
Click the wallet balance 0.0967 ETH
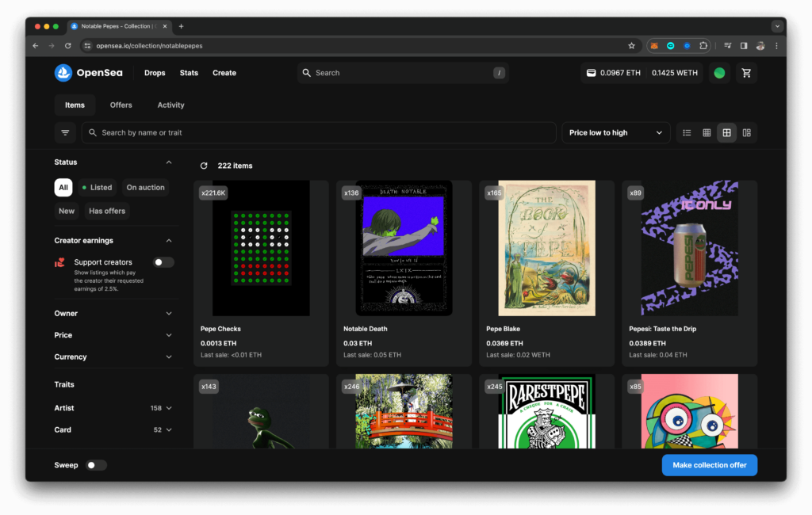[613, 73]
